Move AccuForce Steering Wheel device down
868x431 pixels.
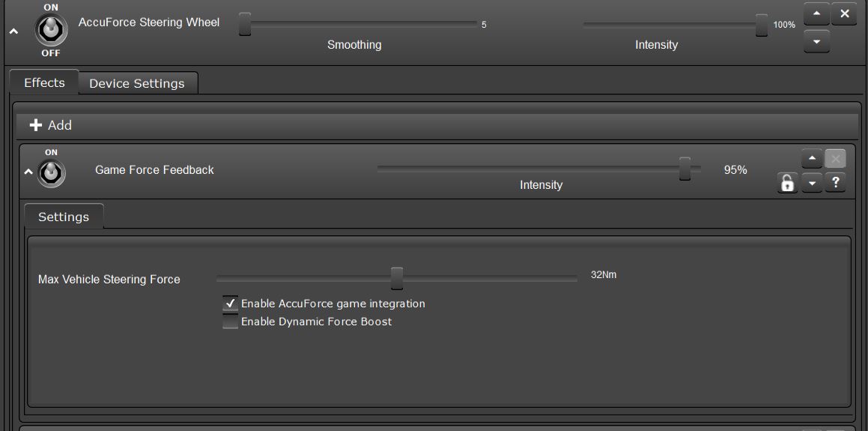click(816, 42)
